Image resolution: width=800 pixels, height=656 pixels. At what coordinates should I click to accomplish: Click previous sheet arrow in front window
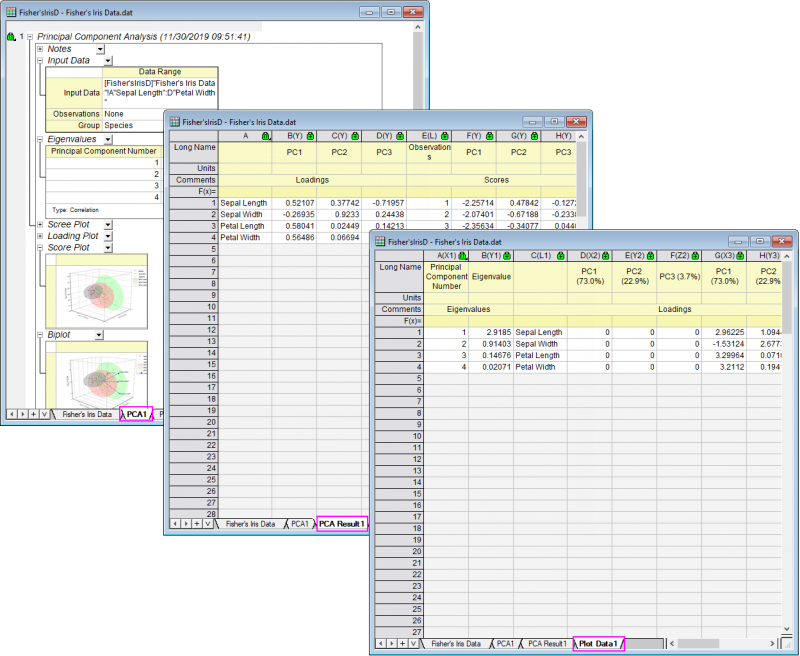(381, 644)
